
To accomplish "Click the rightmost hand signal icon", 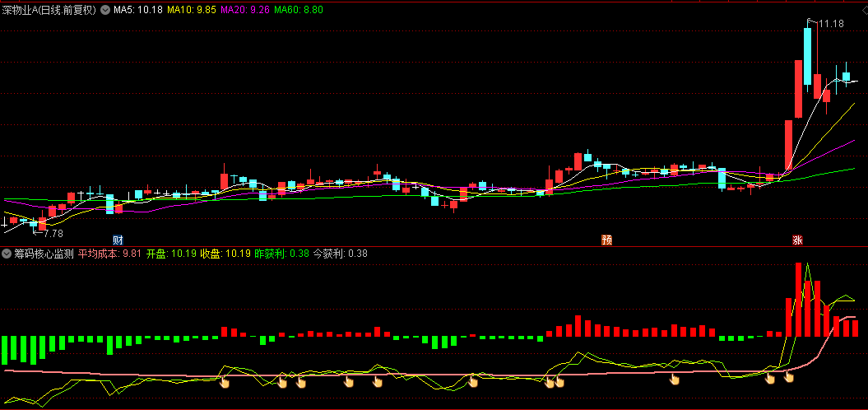I will [x=789, y=377].
